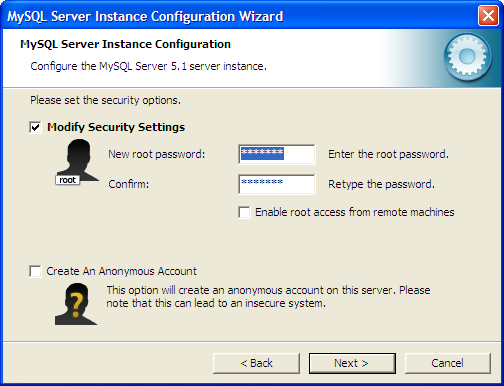Check Create An Anonymous Account box
504x386 pixels.
point(35,271)
